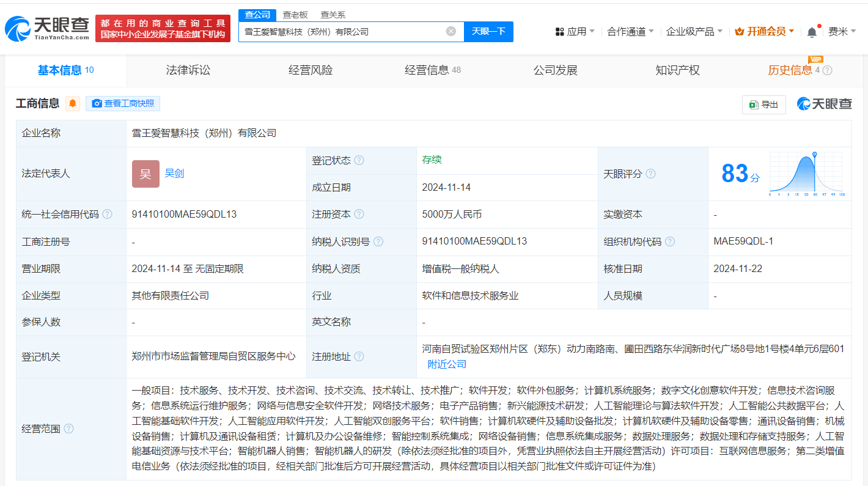Viewport: 868px width, 486px height.
Task: Expand the 应用 dropdown menu
Action: click(x=575, y=32)
